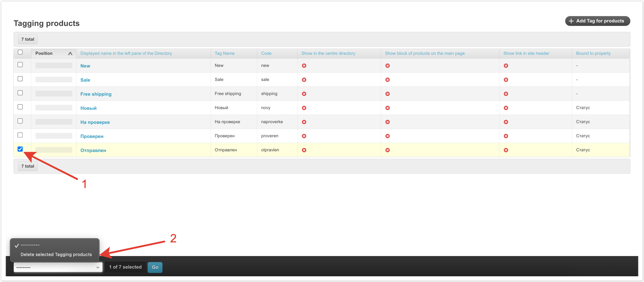644x282 pixels.
Task: Check the select-all checkbox in table header
Action: 20,52
